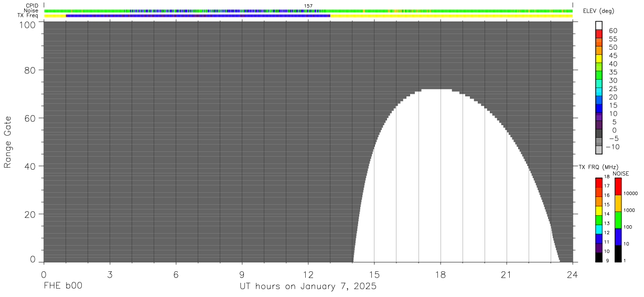Pick the cyan swatch between TX FRQ 13 and 12

tap(598, 229)
